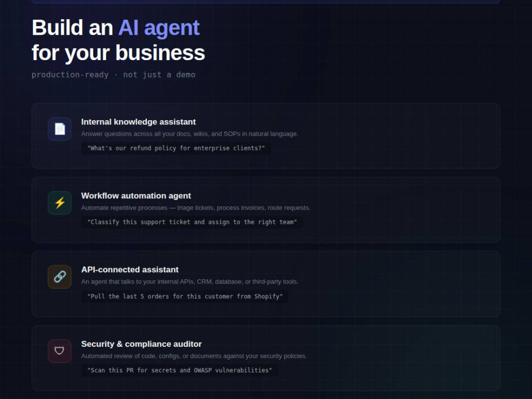Open the Internal knowledge assistant title
The width and height of the screenshot is (532, 399).
pos(138,122)
